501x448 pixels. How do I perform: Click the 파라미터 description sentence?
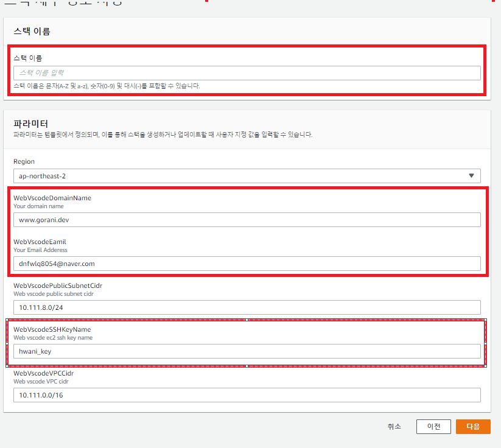coord(163,135)
